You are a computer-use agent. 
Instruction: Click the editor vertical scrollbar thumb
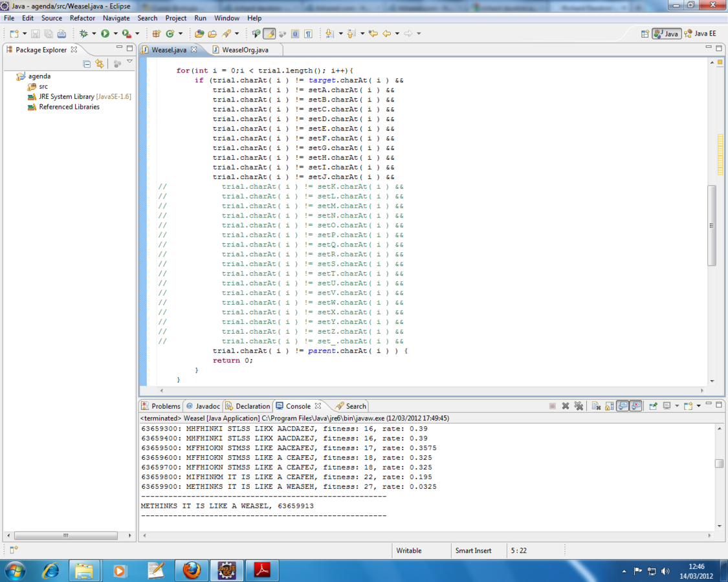click(x=712, y=225)
